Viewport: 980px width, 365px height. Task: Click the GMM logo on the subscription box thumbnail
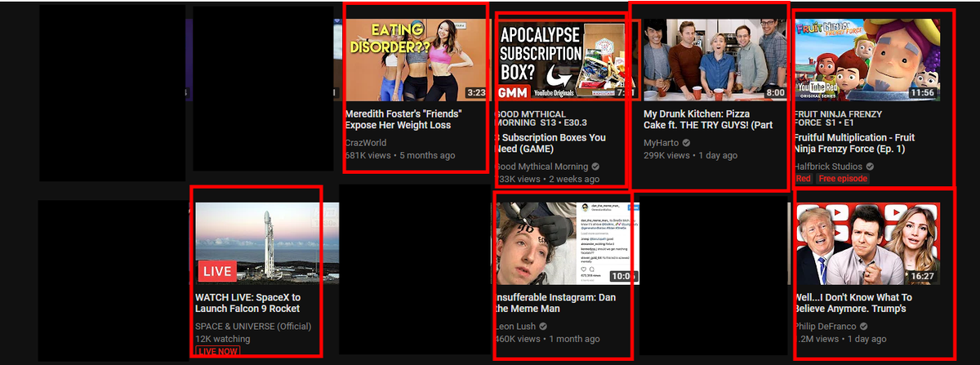tap(514, 92)
